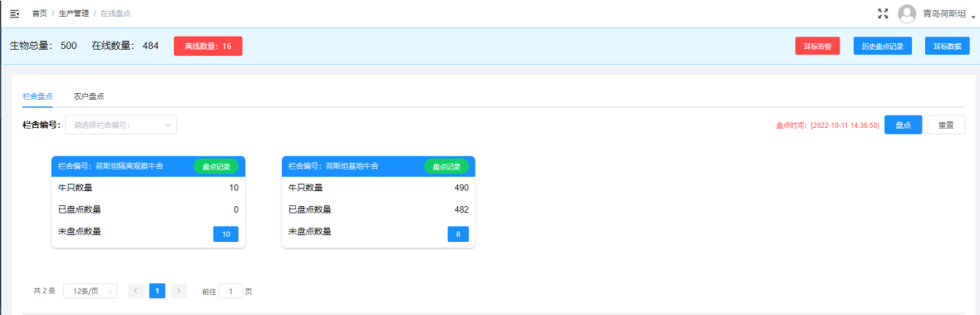Click the uncounted number 10 badge
Screen dimensions: 980x315
(x=225, y=234)
